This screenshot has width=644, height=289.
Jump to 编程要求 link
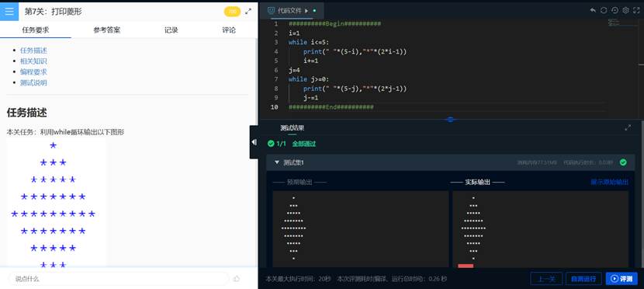point(33,72)
